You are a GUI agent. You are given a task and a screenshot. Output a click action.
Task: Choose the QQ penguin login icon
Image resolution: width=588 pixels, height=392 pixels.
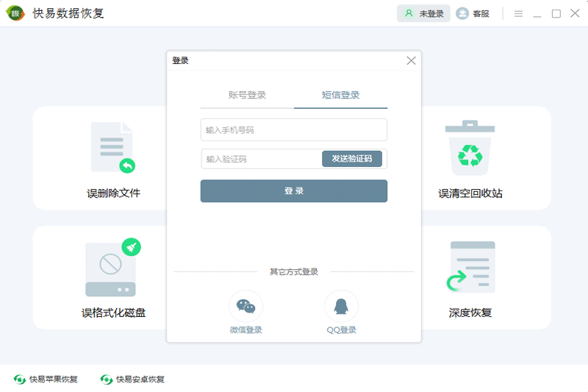341,307
